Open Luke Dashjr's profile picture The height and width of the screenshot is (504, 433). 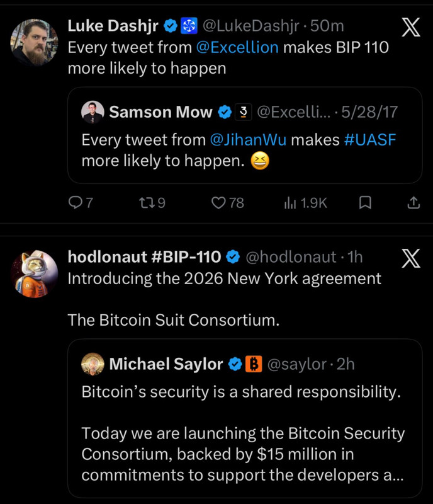click(35, 42)
